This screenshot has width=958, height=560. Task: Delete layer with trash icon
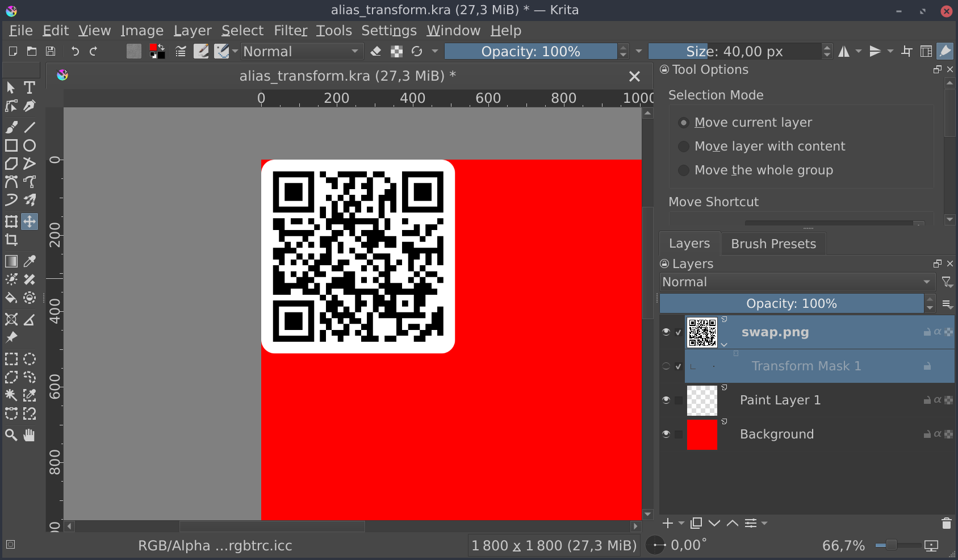[946, 523]
